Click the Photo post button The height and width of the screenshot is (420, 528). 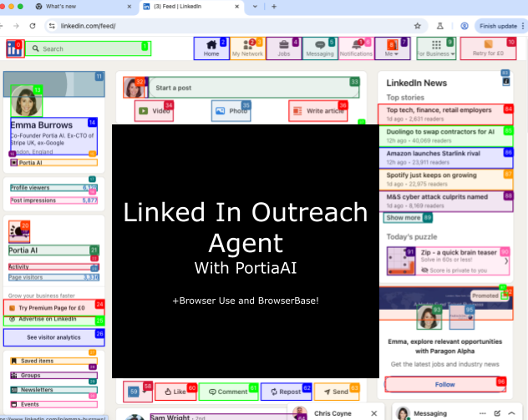(231, 111)
